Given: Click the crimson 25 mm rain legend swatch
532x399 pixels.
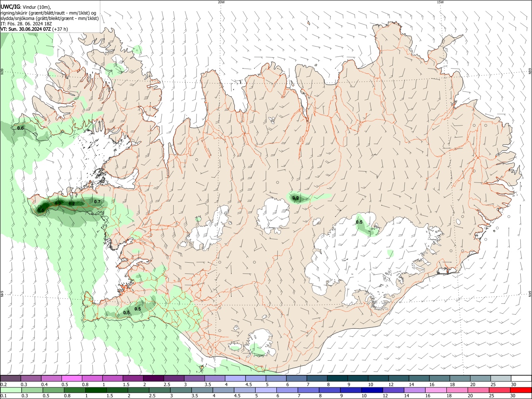Looking at the screenshot, I should (x=500, y=390).
